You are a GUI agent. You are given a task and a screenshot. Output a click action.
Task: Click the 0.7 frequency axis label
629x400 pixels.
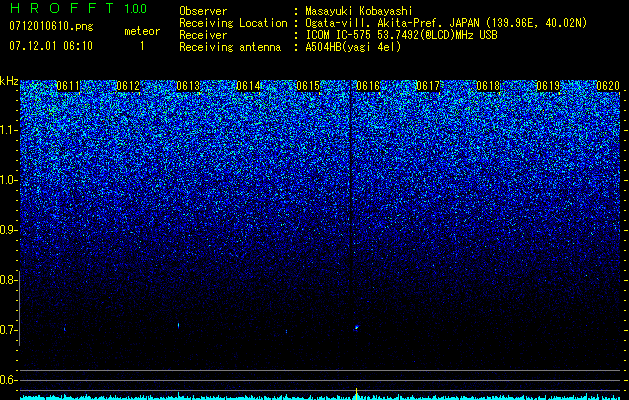click(8, 330)
